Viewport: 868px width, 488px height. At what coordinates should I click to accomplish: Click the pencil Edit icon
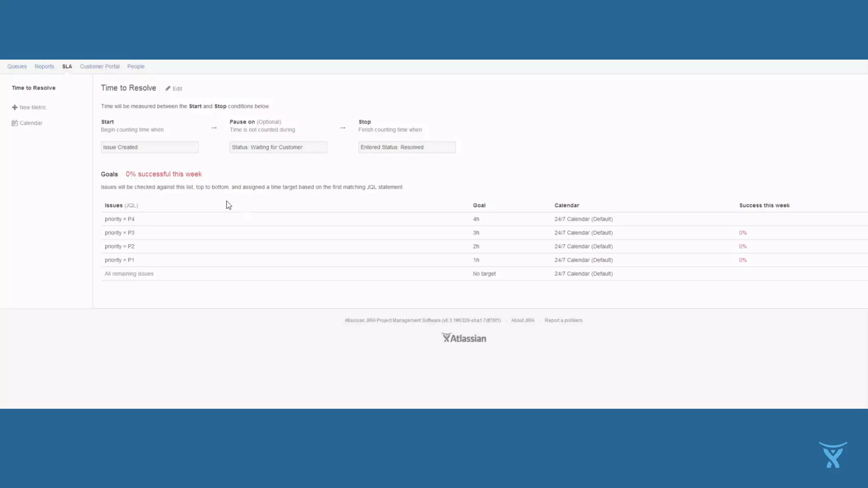coord(168,89)
